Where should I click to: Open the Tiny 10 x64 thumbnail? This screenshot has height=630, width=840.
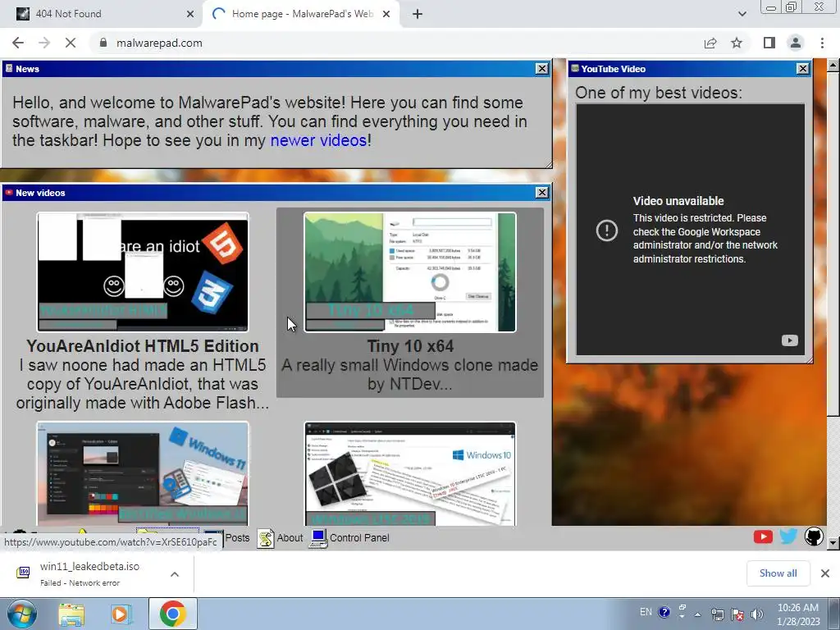410,272
